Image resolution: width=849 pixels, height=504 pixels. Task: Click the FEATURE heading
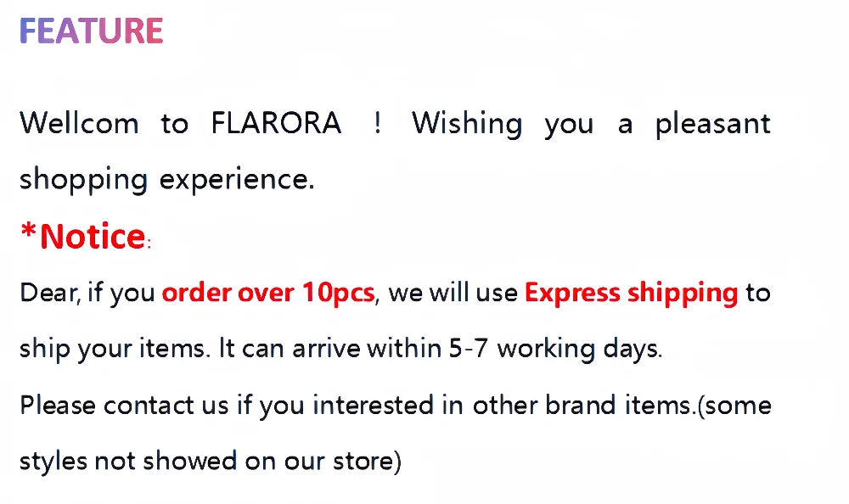pyautogui.click(x=91, y=31)
